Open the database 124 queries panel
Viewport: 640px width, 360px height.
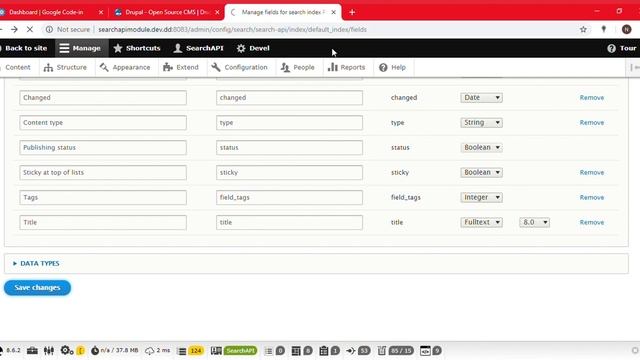click(191, 350)
